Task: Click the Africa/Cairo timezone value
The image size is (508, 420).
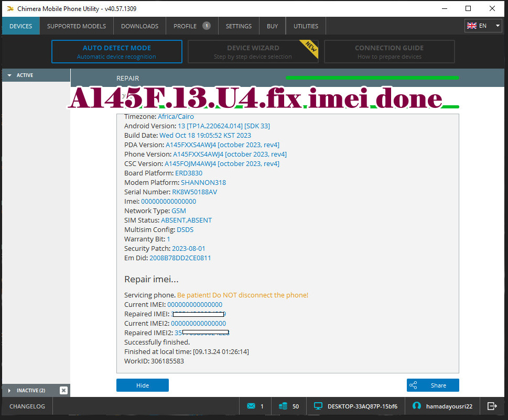Action: (176, 116)
